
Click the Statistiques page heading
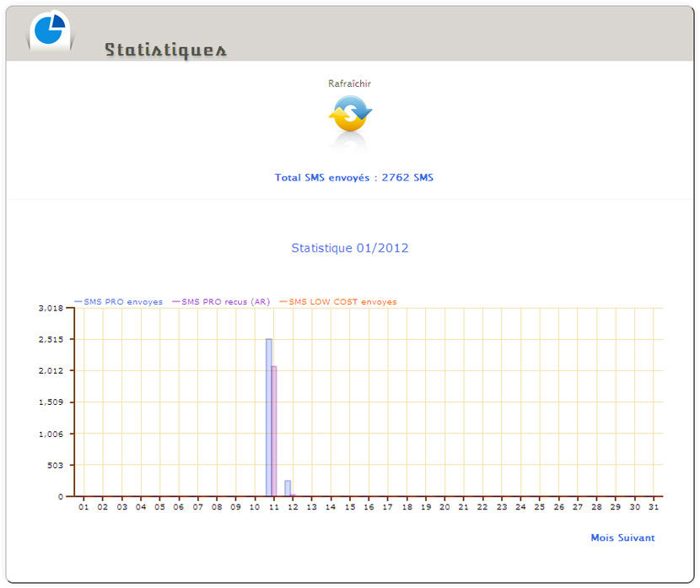pos(165,50)
